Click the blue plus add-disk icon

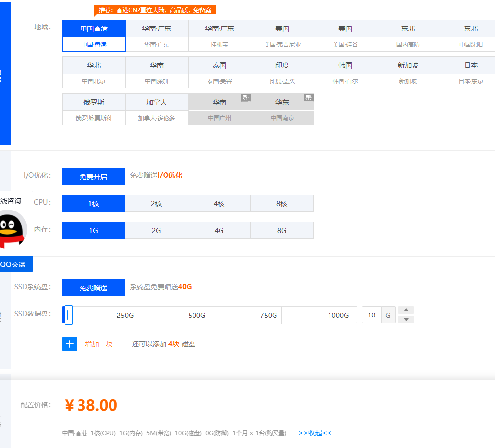coord(70,344)
